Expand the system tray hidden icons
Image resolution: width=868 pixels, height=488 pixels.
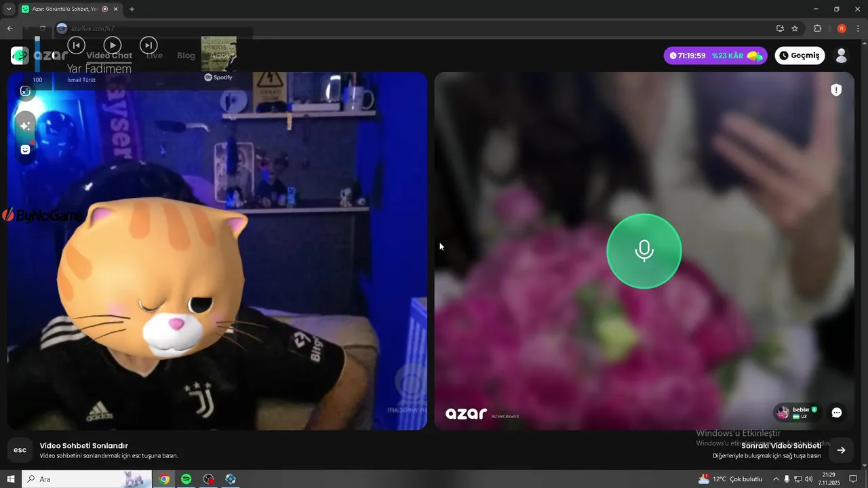point(776,479)
